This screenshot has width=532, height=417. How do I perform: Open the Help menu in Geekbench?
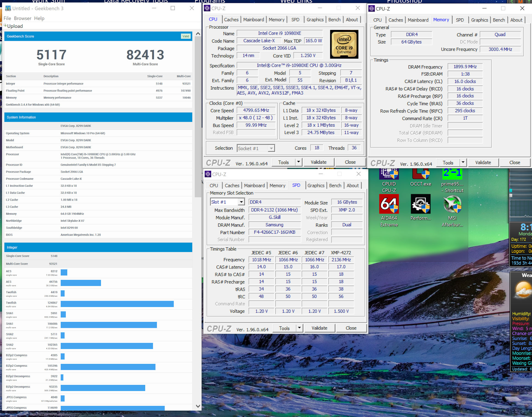click(x=39, y=18)
